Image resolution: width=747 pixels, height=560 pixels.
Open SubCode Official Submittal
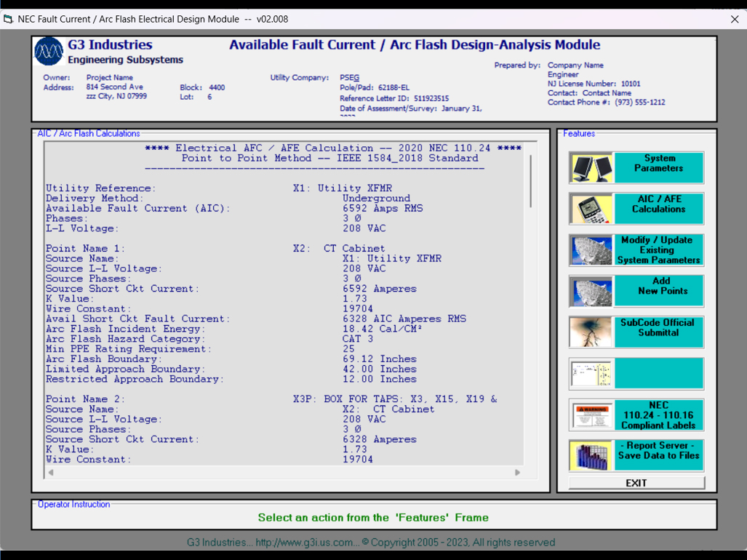pos(658,332)
